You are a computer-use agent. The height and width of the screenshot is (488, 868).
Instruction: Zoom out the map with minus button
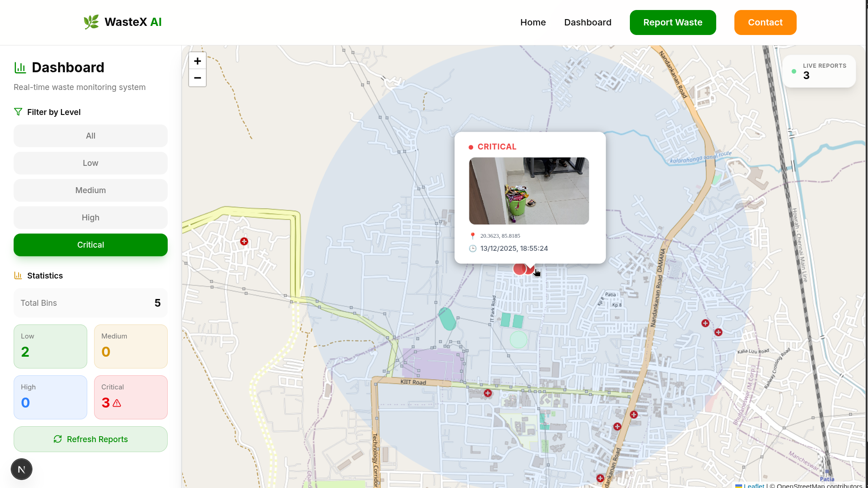coord(197,78)
